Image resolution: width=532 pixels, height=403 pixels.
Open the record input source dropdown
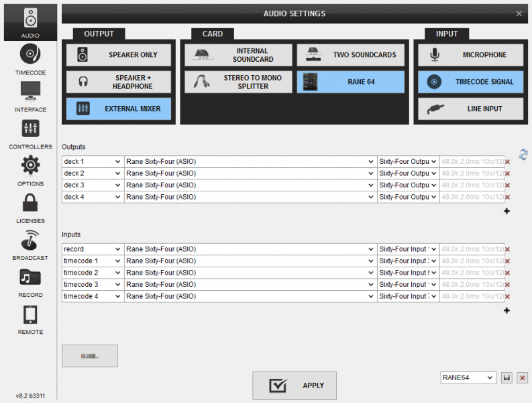tap(93, 249)
